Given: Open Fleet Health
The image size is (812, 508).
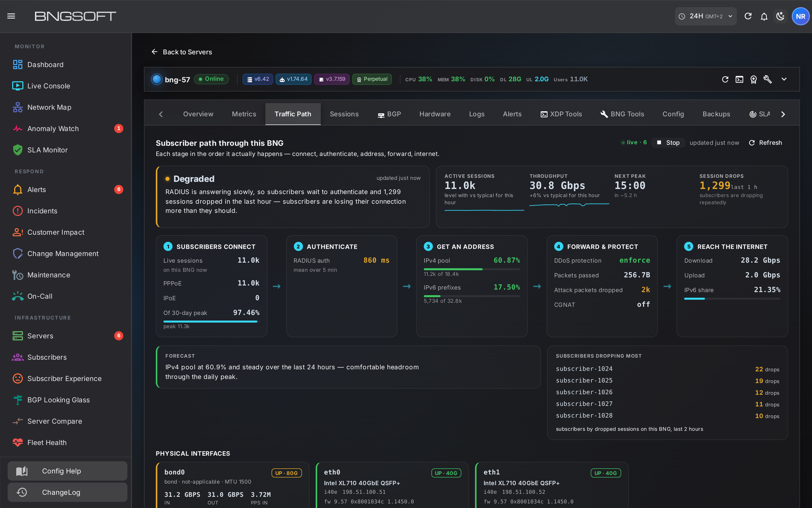Looking at the screenshot, I should pyautogui.click(x=66, y=442).
